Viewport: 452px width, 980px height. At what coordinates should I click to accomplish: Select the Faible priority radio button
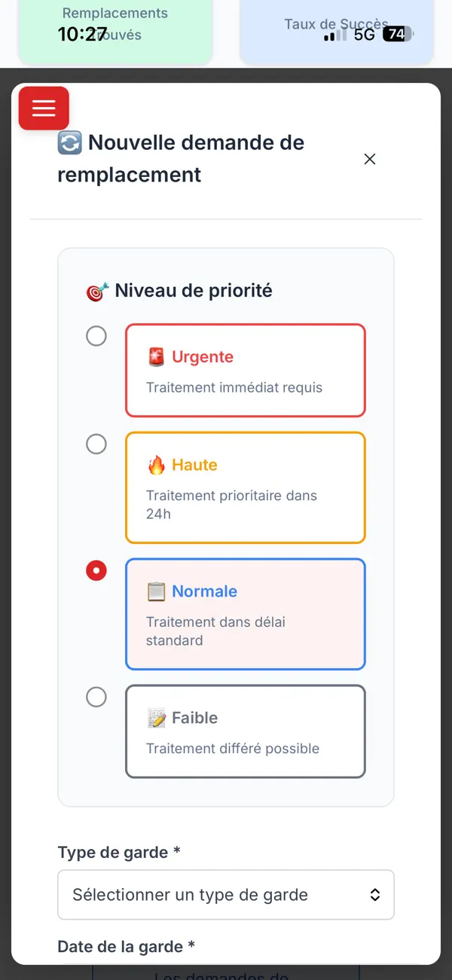coord(96,697)
